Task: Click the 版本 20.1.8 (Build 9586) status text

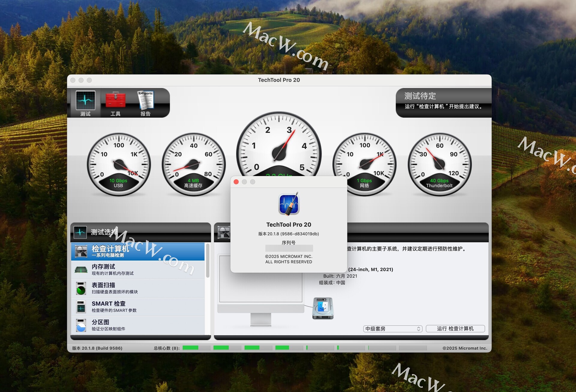Action: pos(97,348)
